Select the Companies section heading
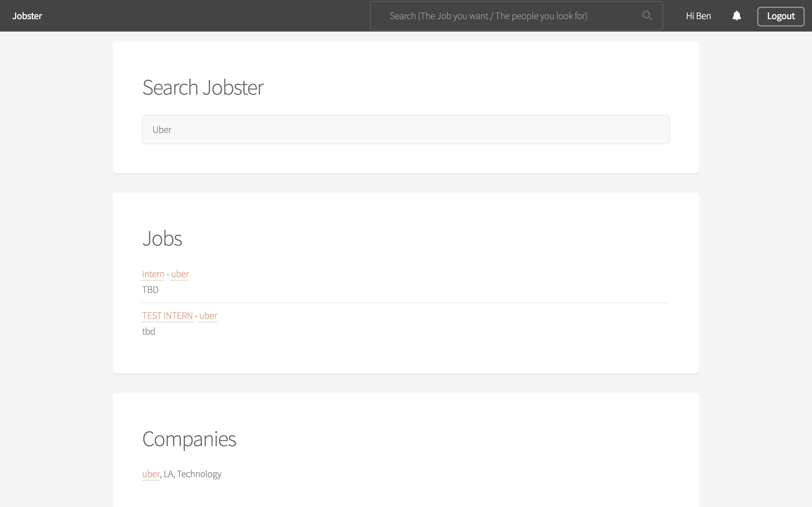The height and width of the screenshot is (507, 812). [x=189, y=438]
